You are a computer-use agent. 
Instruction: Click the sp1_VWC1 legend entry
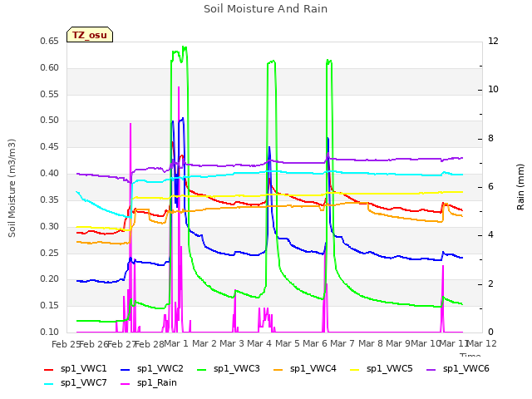76,368
